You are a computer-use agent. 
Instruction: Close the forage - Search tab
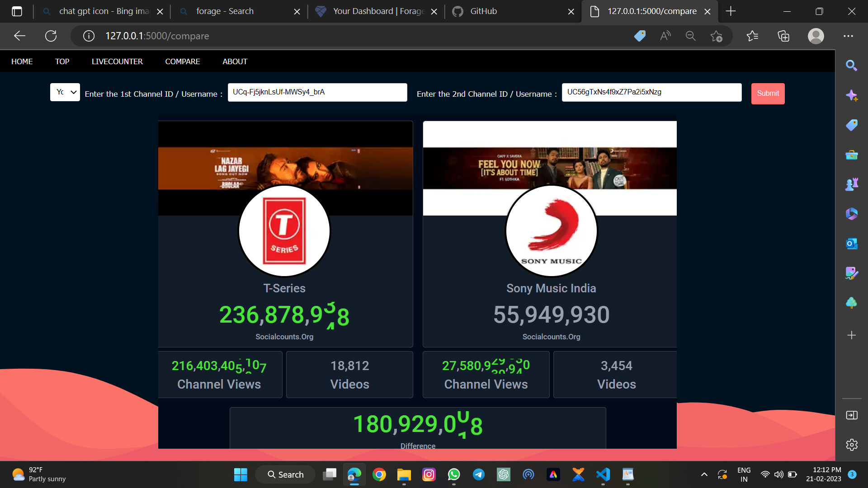click(x=297, y=12)
